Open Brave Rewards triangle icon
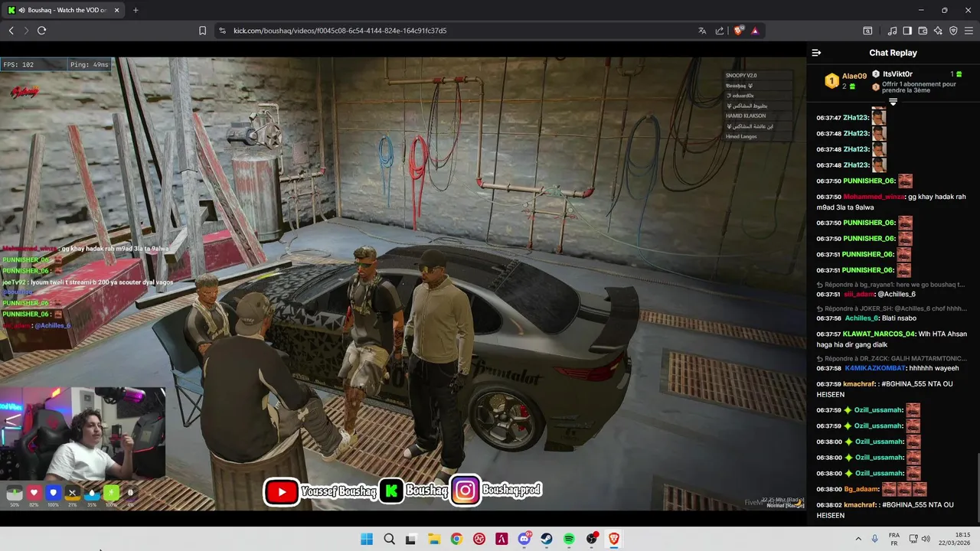 pos(755,31)
